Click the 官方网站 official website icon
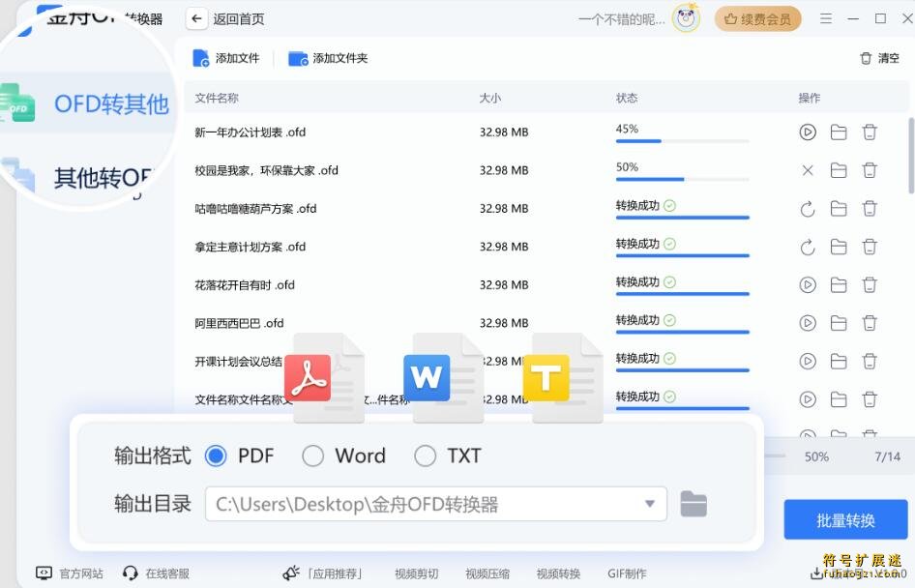 coord(42,573)
